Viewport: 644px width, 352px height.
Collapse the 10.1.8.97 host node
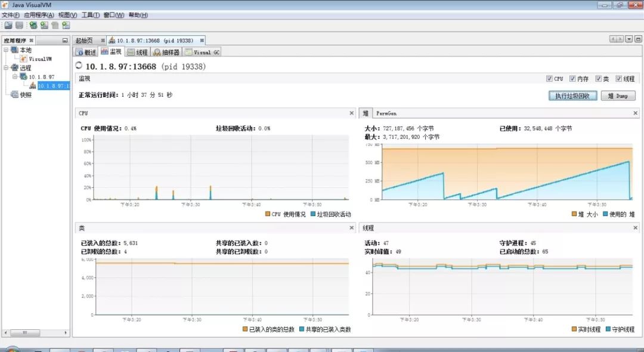pyautogui.click(x=15, y=77)
